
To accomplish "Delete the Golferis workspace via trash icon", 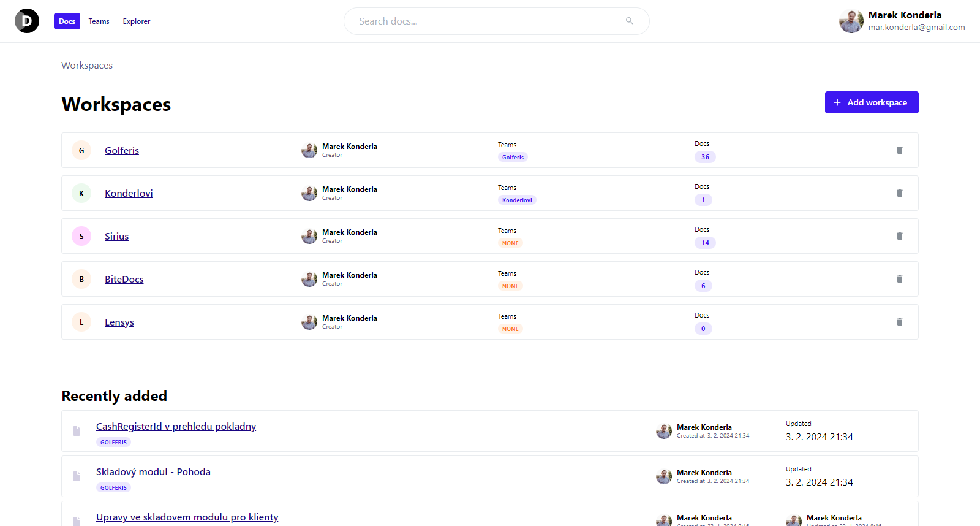I will pyautogui.click(x=900, y=150).
